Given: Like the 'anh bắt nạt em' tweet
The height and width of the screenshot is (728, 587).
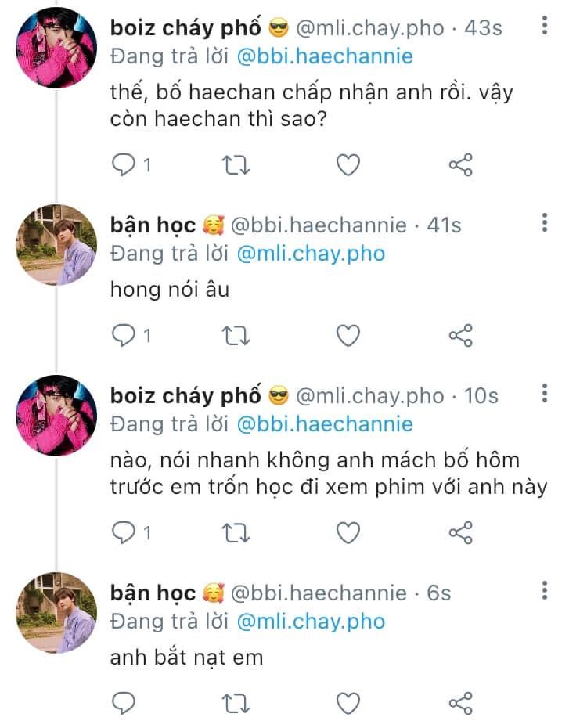Looking at the screenshot, I should [348, 703].
